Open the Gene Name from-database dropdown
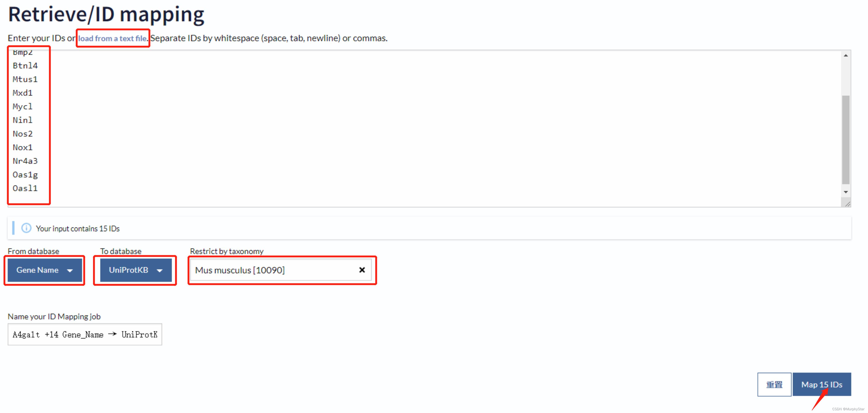This screenshot has width=868, height=413. [x=45, y=270]
